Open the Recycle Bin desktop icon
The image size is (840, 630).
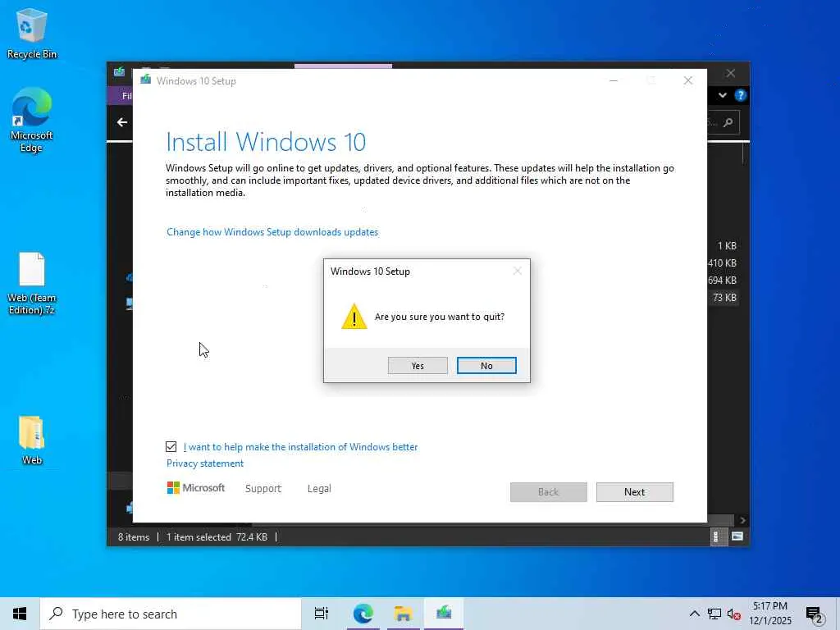point(32,33)
